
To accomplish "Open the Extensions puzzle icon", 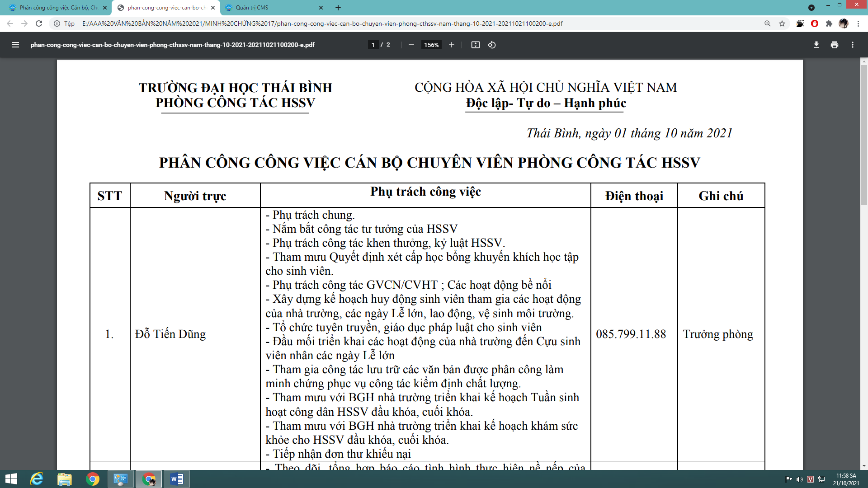I will [x=829, y=23].
